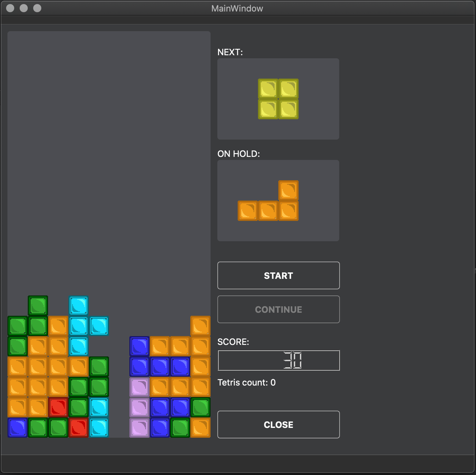
Task: Click the CONTINUE button
Action: click(x=278, y=309)
